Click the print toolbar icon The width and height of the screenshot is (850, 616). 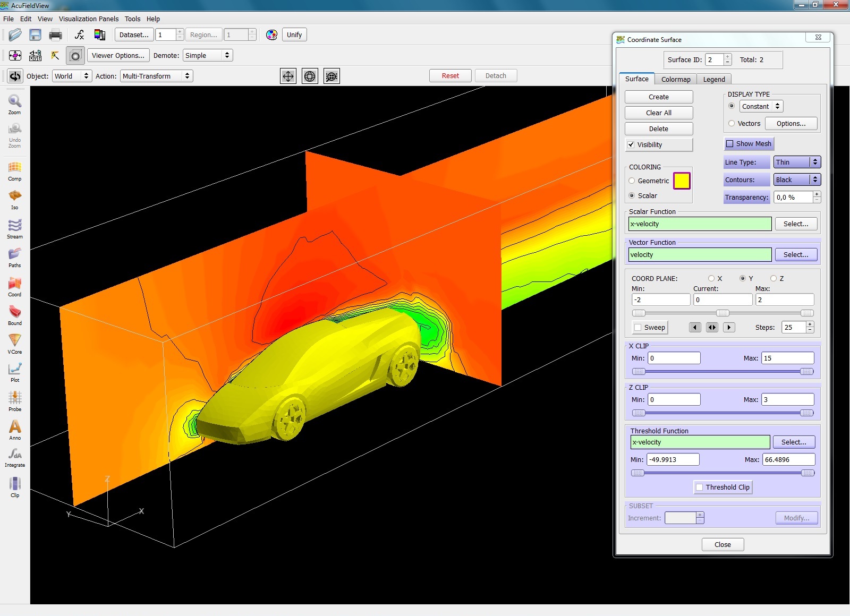(55, 35)
